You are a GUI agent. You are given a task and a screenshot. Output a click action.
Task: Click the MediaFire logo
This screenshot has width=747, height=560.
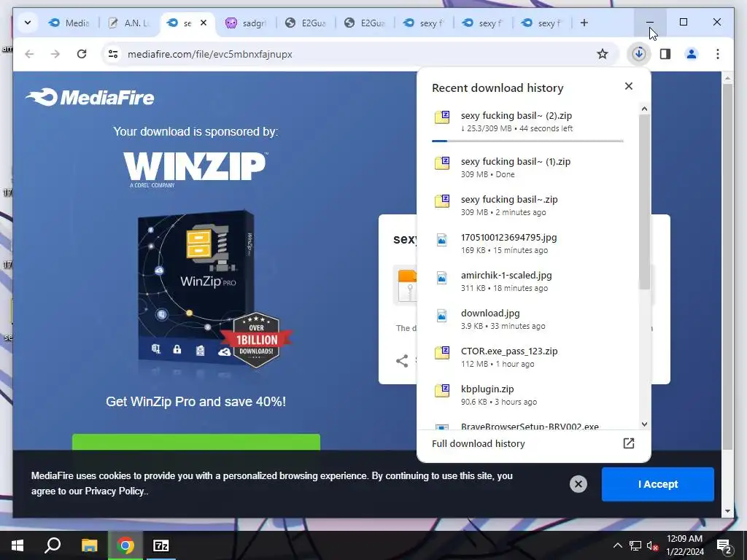90,97
